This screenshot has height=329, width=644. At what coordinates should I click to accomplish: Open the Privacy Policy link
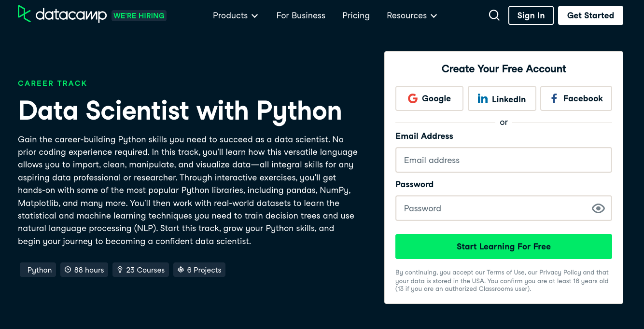[560, 273]
